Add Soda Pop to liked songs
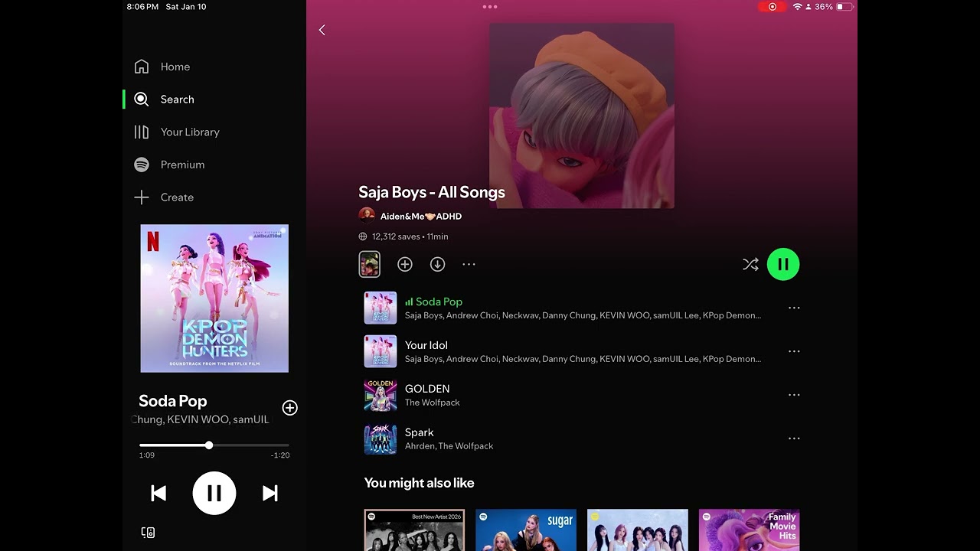 pyautogui.click(x=289, y=408)
